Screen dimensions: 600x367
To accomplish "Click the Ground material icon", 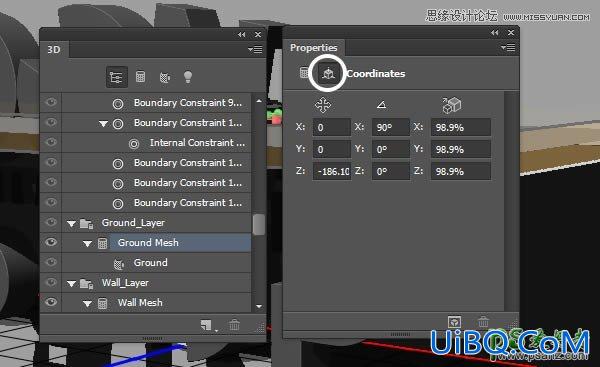I will click(119, 264).
